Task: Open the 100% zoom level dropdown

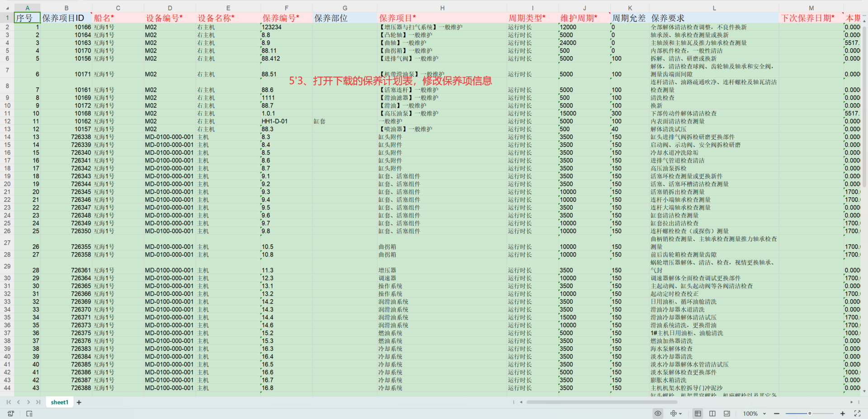Action: click(755, 414)
